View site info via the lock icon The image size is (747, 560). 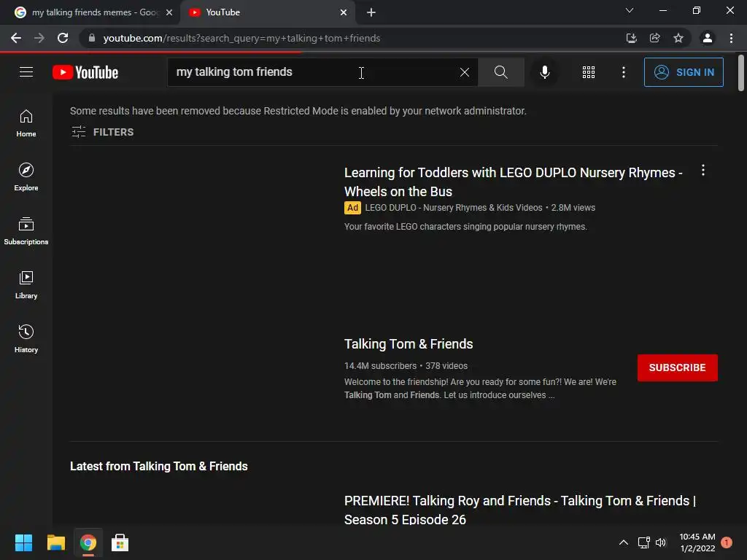click(x=92, y=38)
